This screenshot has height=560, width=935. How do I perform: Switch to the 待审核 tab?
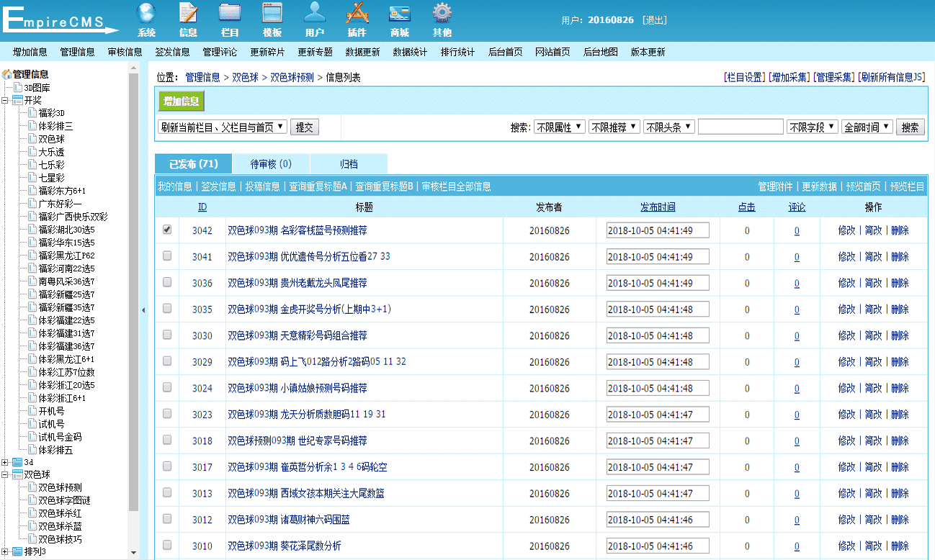coord(271,164)
